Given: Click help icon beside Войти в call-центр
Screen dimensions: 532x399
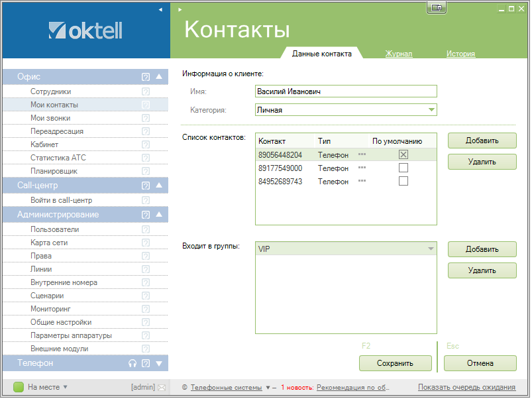Looking at the screenshot, I should [146, 200].
